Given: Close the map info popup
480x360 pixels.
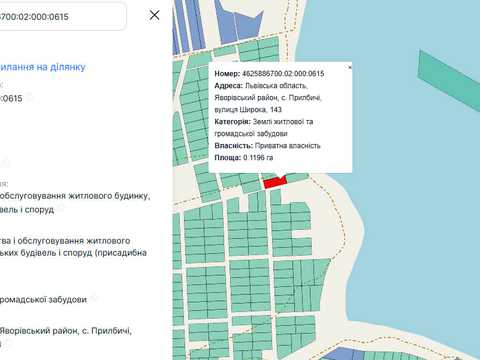Looking at the screenshot, I should pyautogui.click(x=350, y=67).
